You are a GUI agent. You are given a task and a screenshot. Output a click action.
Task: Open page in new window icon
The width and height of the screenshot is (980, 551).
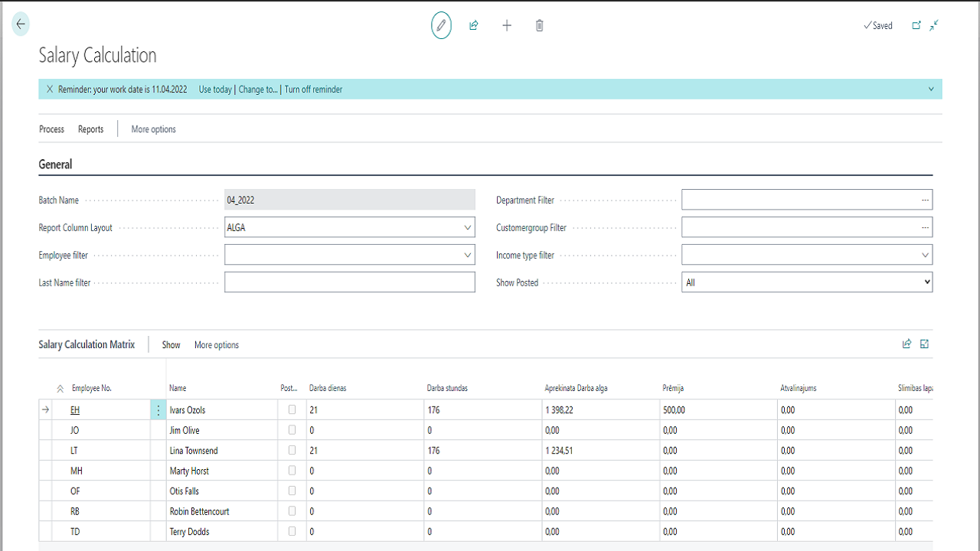click(916, 25)
